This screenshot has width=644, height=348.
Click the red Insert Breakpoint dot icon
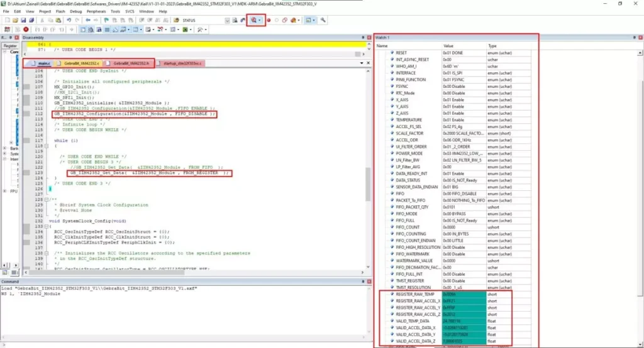pyautogui.click(x=269, y=20)
